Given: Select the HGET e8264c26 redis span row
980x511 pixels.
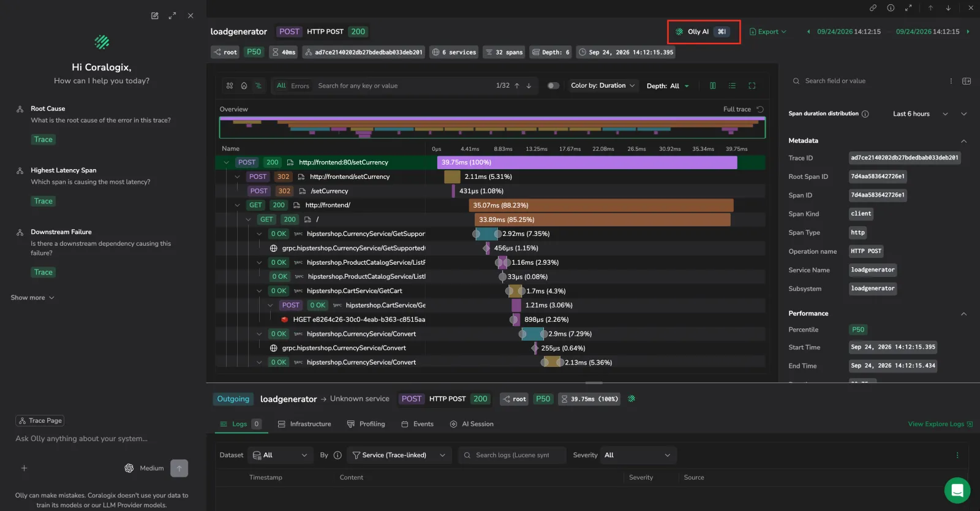Looking at the screenshot, I should tap(490, 319).
